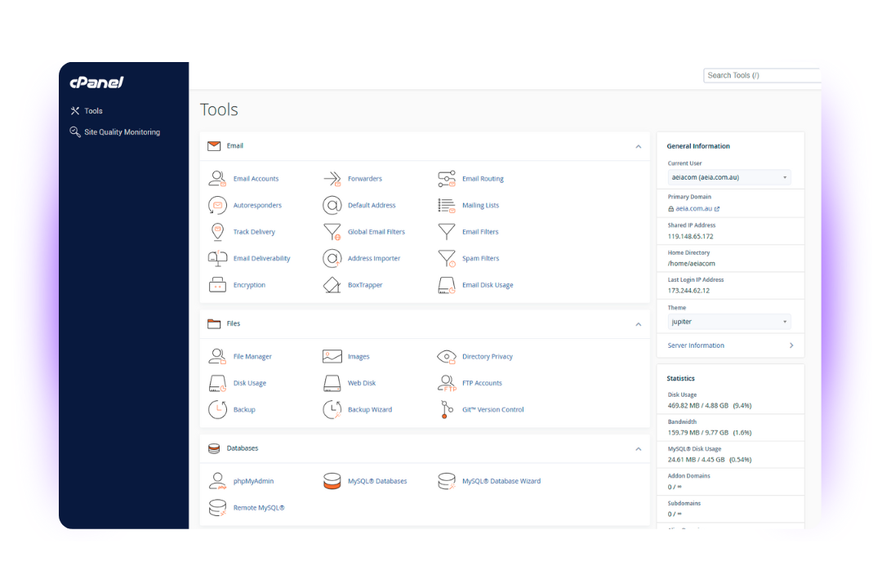Select the Directory Privacy eye icon
The height and width of the screenshot is (588, 882).
click(446, 357)
